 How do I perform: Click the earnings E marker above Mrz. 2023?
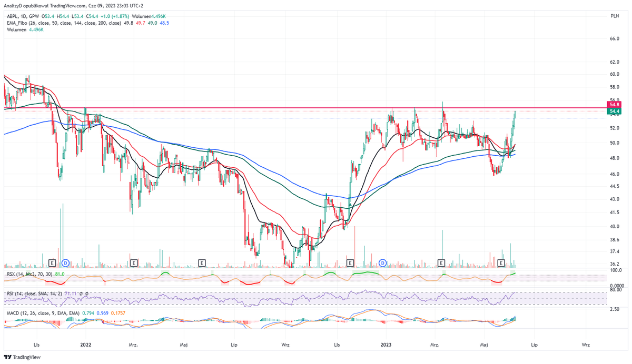(x=441, y=262)
